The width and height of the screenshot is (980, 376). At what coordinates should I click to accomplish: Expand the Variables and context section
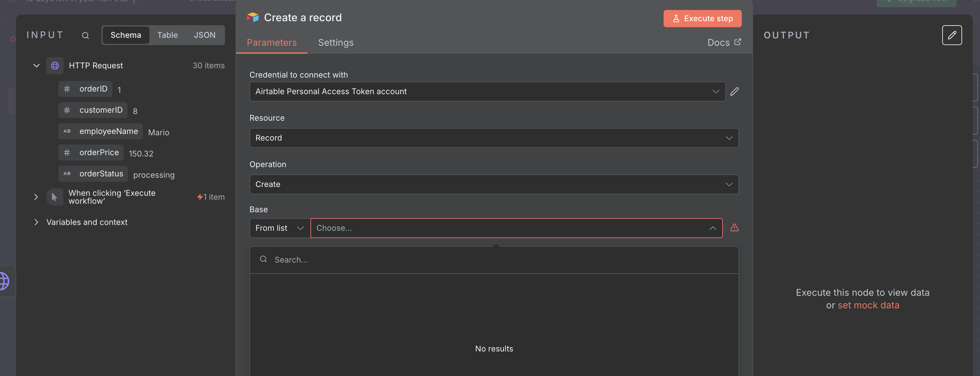pyautogui.click(x=36, y=222)
